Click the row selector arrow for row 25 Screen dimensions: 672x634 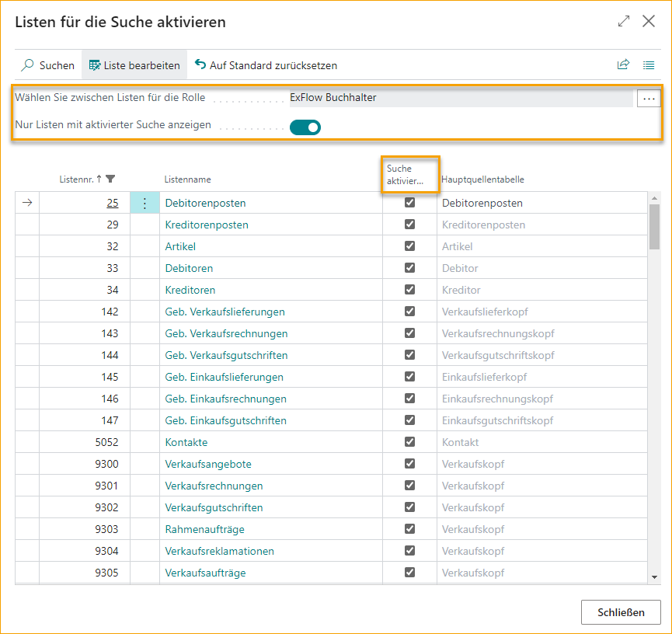28,203
